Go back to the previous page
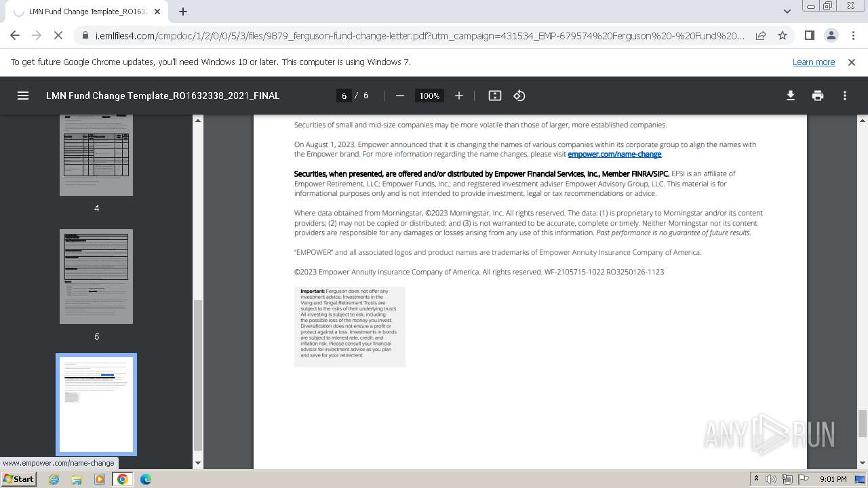This screenshot has height=488, width=868. [15, 35]
